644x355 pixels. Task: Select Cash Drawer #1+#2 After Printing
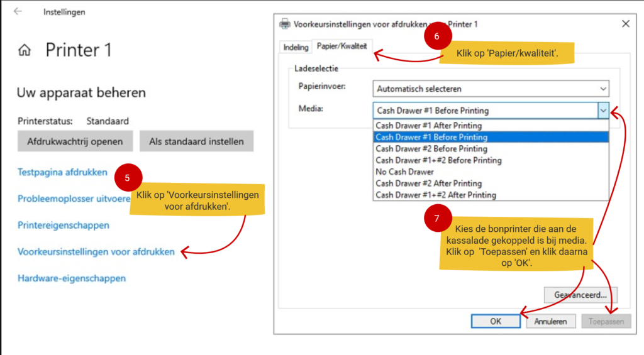[x=435, y=195]
